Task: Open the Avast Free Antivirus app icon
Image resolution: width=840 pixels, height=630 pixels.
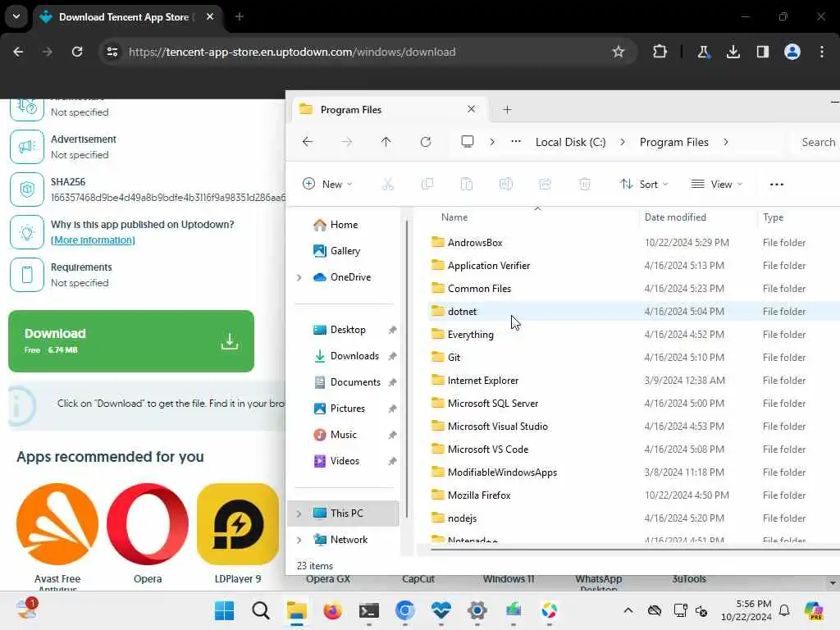Action: pyautogui.click(x=57, y=524)
